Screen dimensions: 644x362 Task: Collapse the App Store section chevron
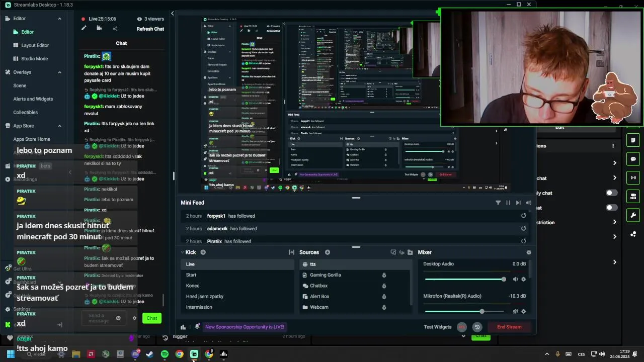click(59, 126)
